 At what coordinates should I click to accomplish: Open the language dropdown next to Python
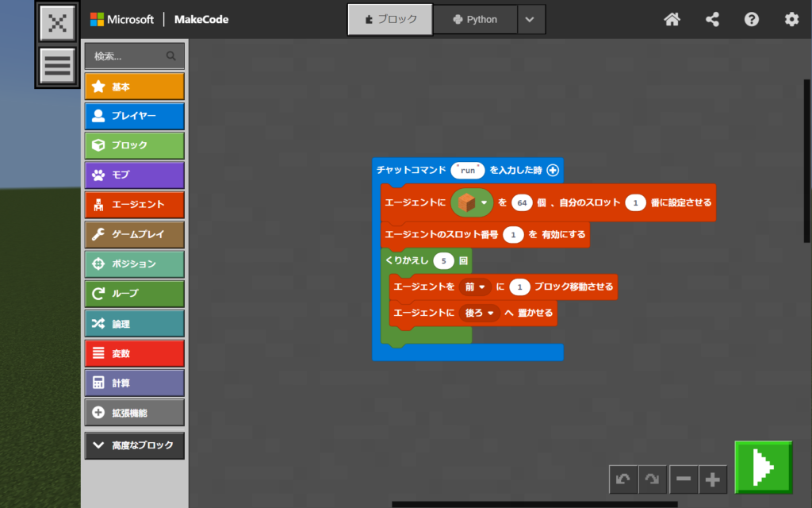(530, 20)
